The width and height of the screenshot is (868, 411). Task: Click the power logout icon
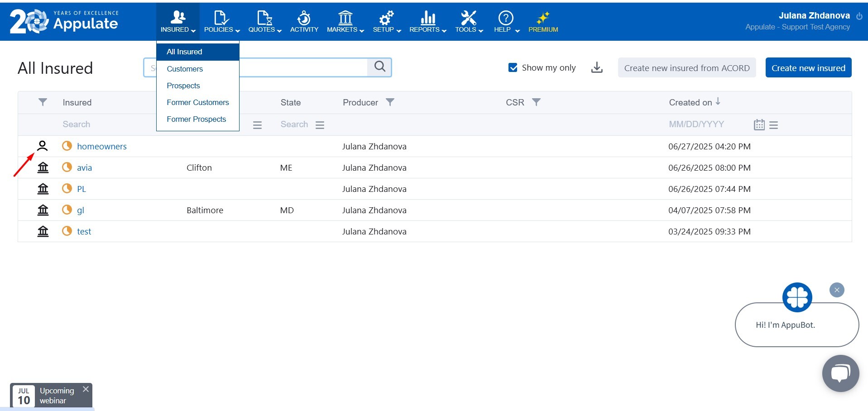pos(859,16)
